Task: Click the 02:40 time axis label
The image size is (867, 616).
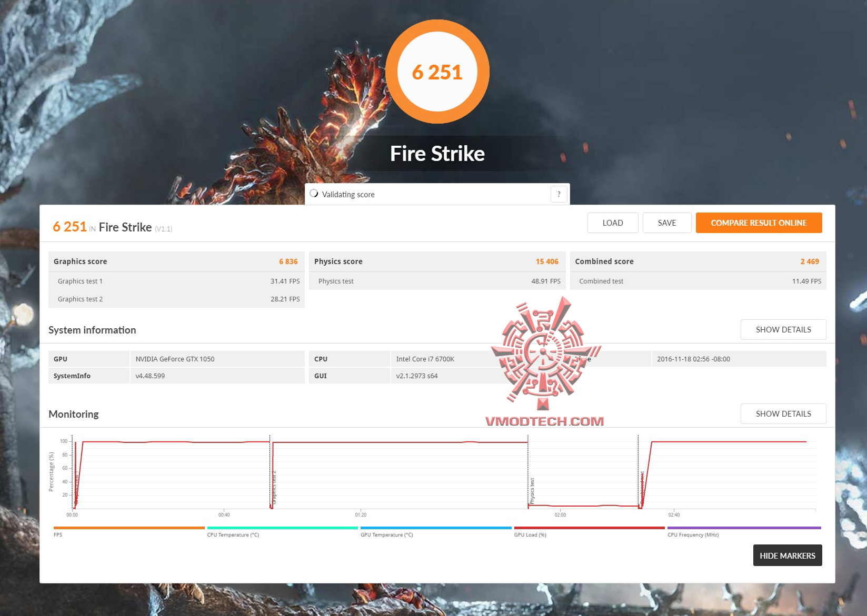Action: (x=674, y=515)
